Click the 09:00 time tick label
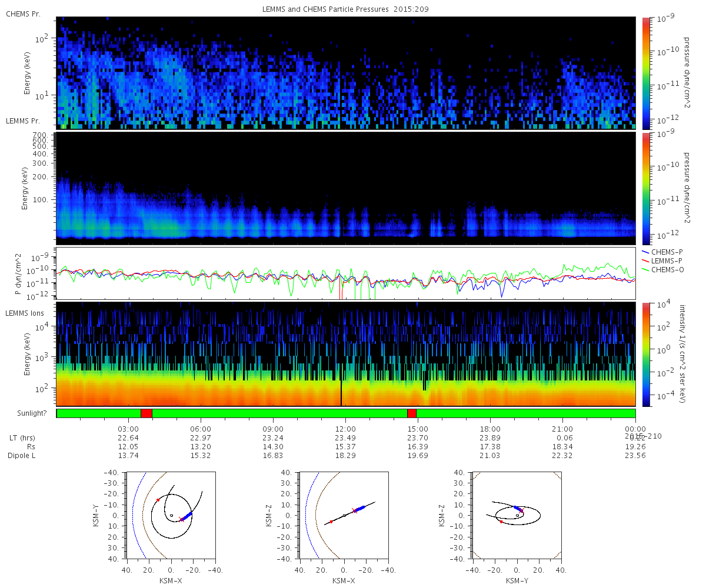 coord(273,429)
